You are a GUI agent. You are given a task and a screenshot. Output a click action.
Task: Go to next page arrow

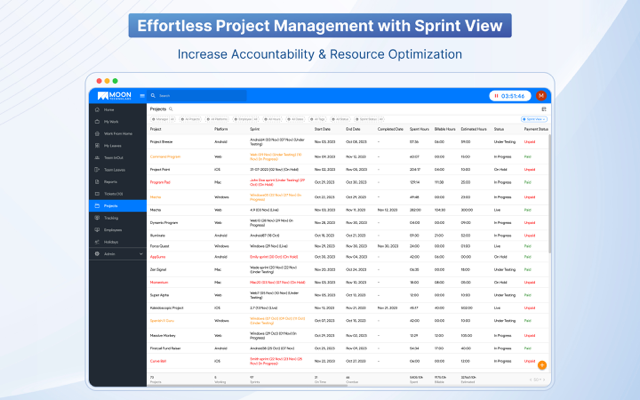point(544,380)
